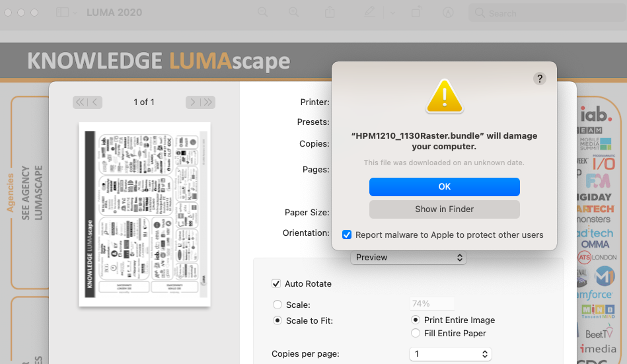627x364 pixels.
Task: Choose Print Entire Image option
Action: coord(416,320)
